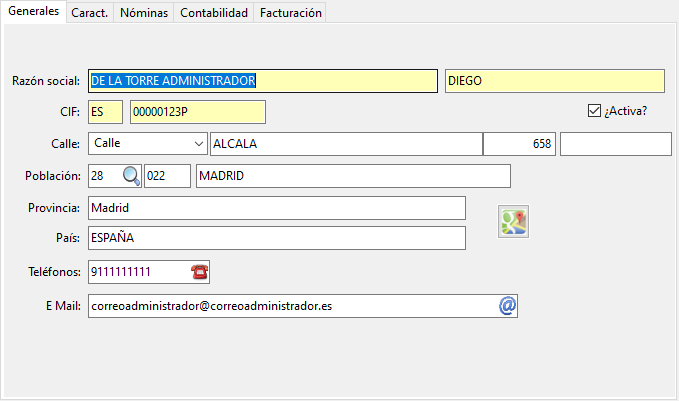Click the CIF country code field ES
This screenshot has width=679, height=401.
coord(105,112)
